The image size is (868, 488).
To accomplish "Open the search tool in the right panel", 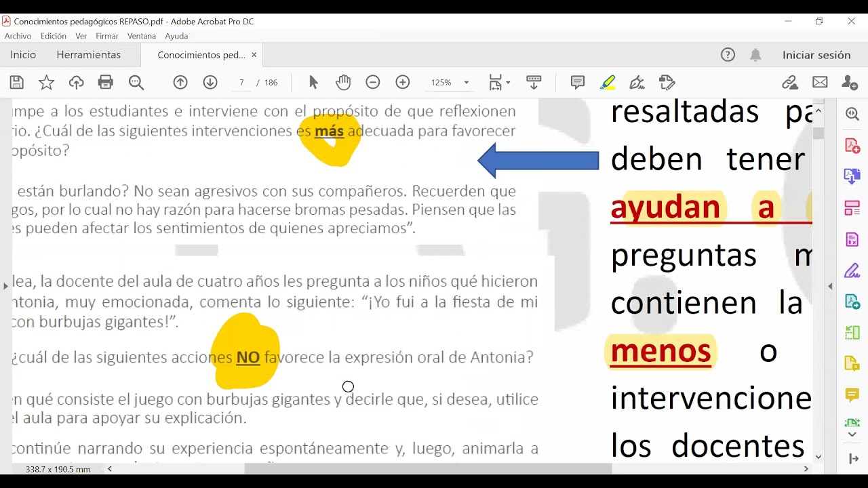I will pos(852,115).
